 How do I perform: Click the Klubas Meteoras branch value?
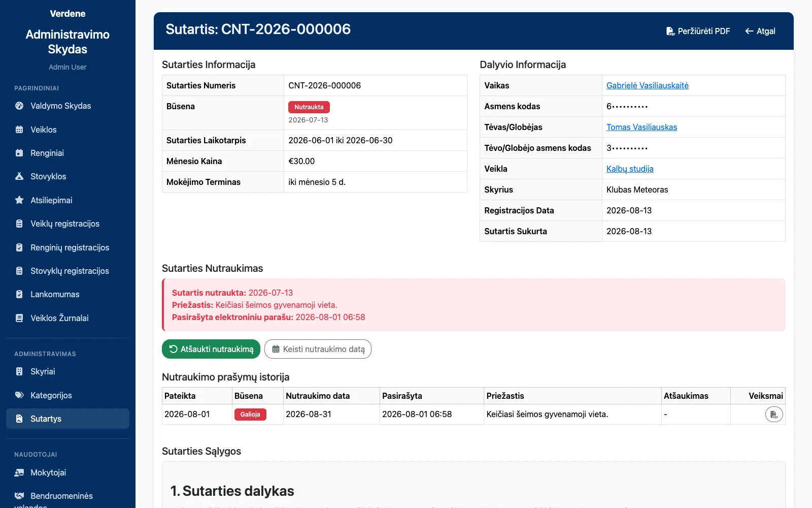pos(637,189)
